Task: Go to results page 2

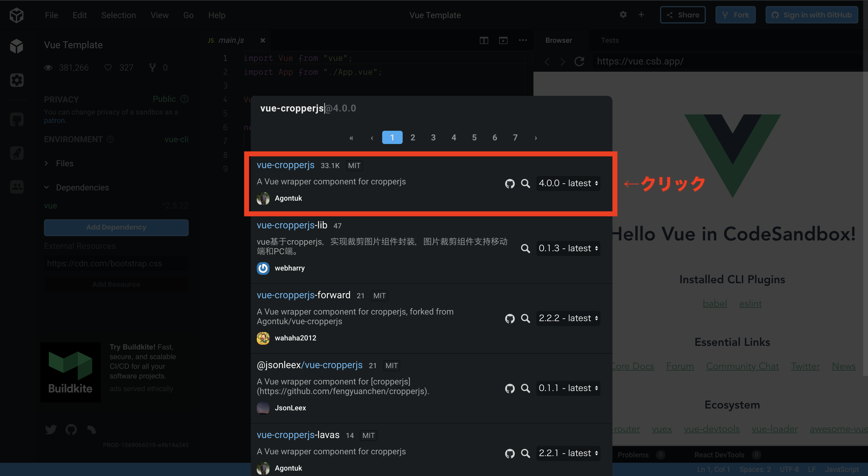Action: pos(412,137)
